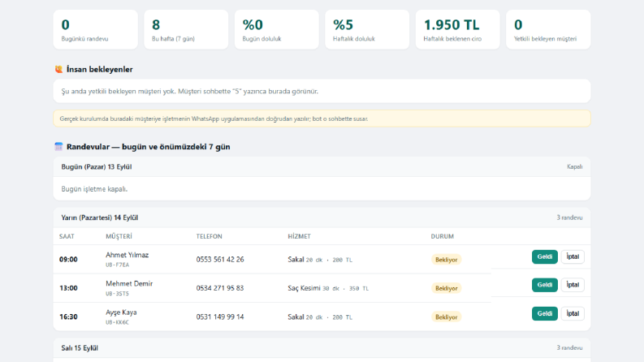Click customer name Ahmet Yılmaz
This screenshot has width=644, height=362.
coord(127,255)
